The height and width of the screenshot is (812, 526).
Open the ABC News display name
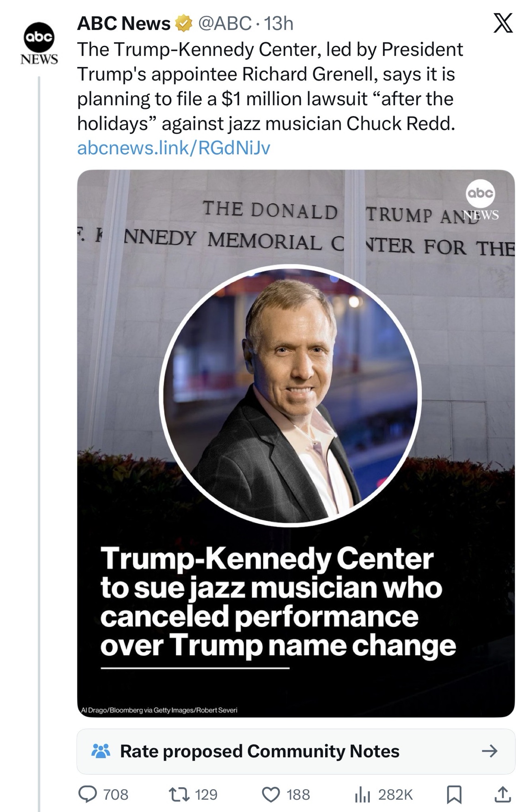click(x=124, y=24)
